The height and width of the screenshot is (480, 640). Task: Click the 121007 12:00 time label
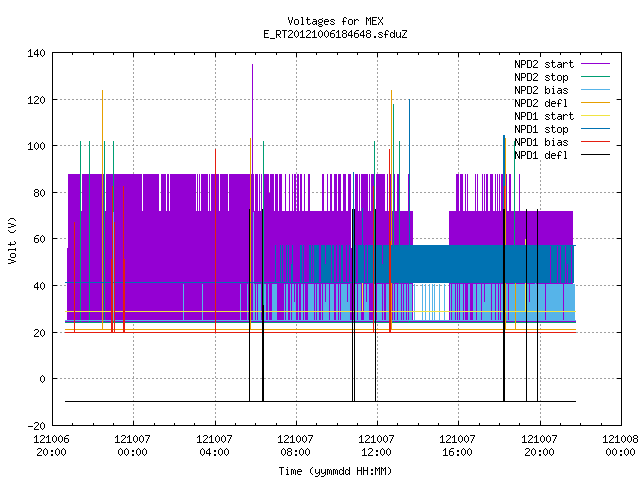coord(376,446)
